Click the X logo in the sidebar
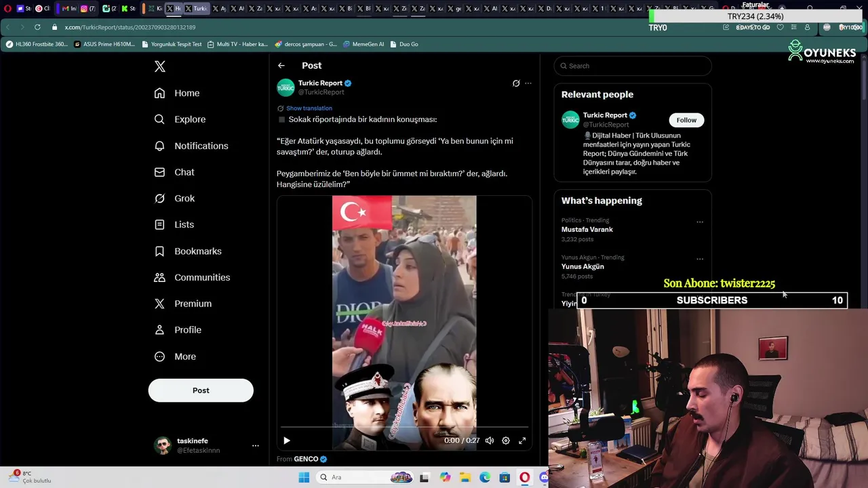868x488 pixels. click(x=160, y=66)
